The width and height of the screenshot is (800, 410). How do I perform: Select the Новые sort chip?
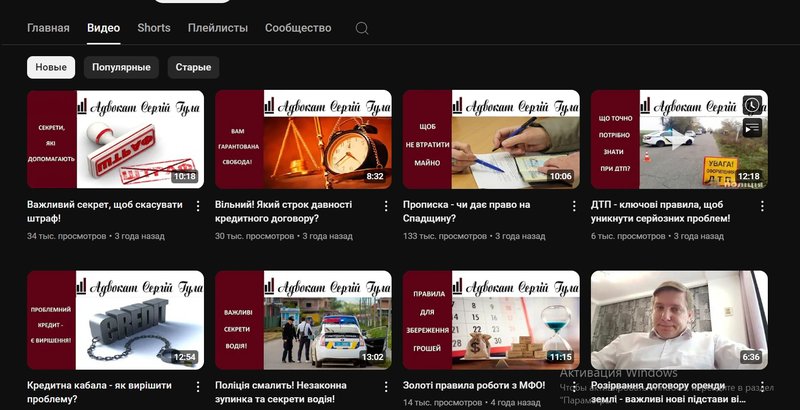click(51, 67)
